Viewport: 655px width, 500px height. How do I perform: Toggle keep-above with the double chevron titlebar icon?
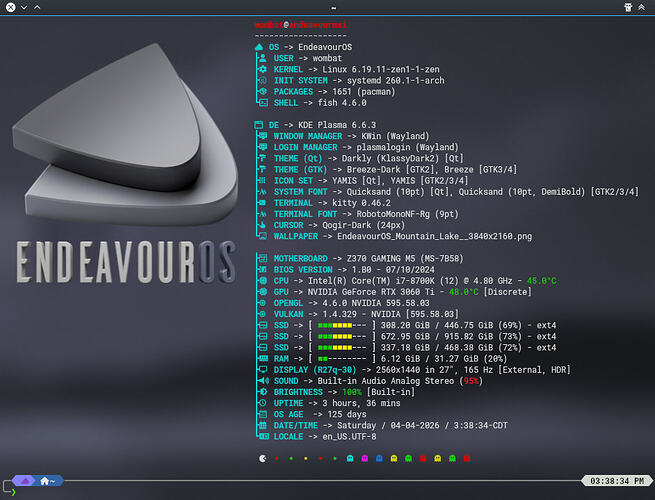tap(641, 7)
